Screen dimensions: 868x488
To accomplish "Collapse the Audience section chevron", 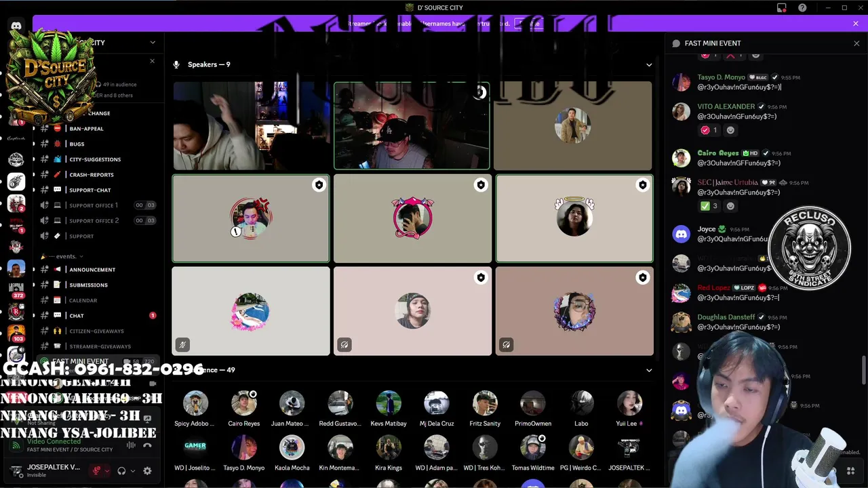I will 649,370.
